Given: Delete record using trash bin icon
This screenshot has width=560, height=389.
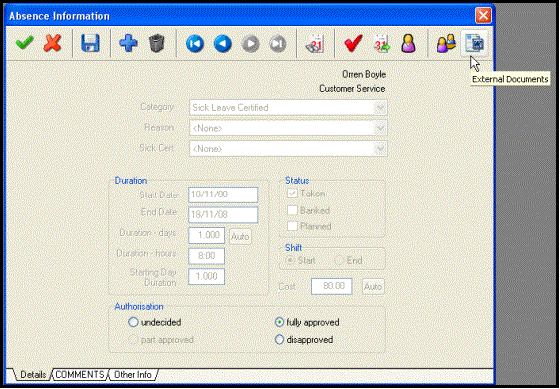Looking at the screenshot, I should [x=156, y=43].
